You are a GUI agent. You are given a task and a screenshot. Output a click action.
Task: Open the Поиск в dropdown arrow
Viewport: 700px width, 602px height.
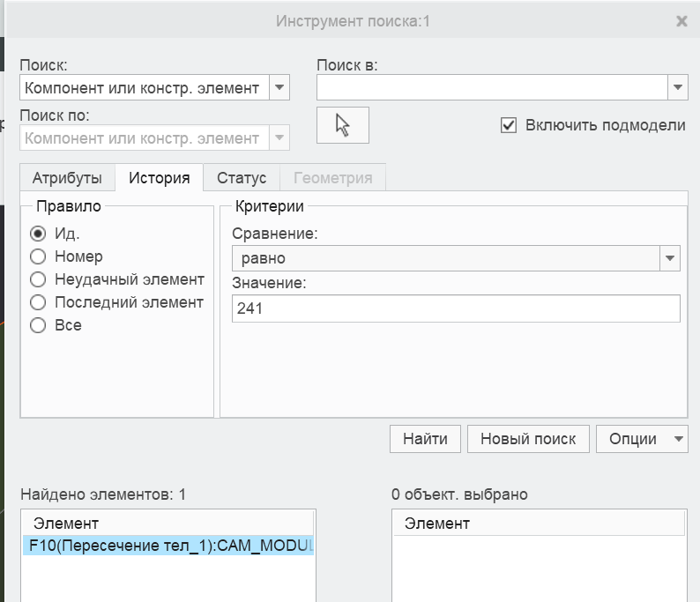pyautogui.click(x=678, y=87)
